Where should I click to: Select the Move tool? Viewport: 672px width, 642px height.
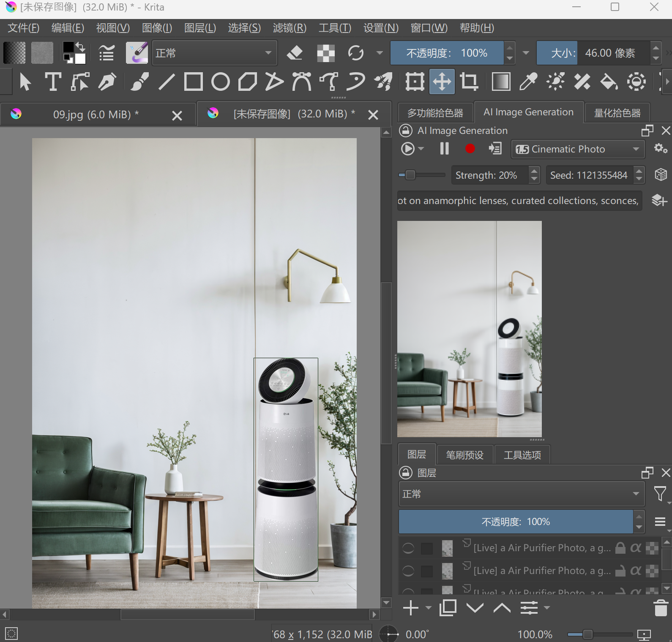pyautogui.click(x=442, y=82)
